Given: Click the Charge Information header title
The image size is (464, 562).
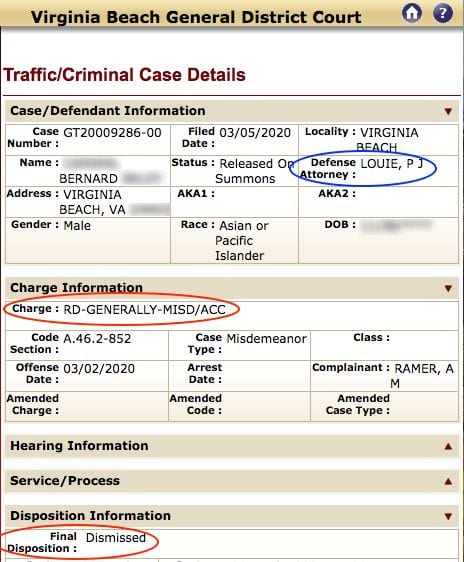Looking at the screenshot, I should 76,287.
